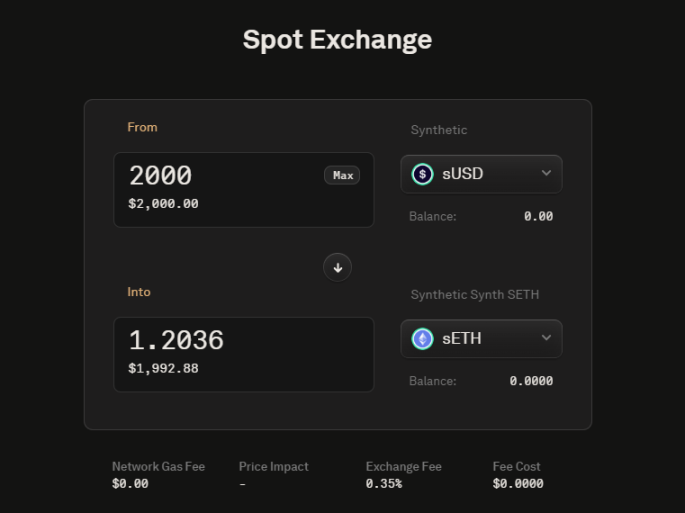This screenshot has height=513, width=685.
Task: Click the sUSD dollar coin icon
Action: 423,174
